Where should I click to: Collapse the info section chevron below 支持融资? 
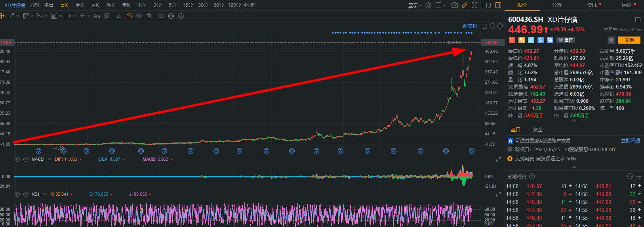[x=574, y=167]
